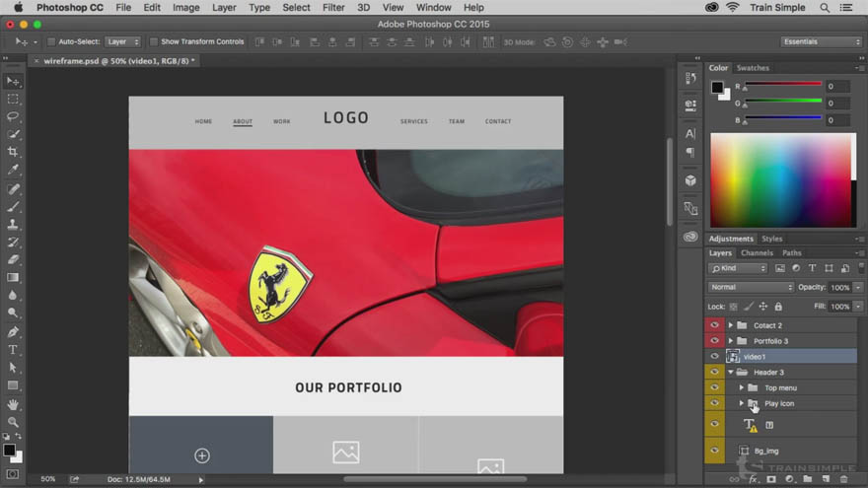The height and width of the screenshot is (488, 868).
Task: Switch to the Paths tab
Action: [792, 252]
